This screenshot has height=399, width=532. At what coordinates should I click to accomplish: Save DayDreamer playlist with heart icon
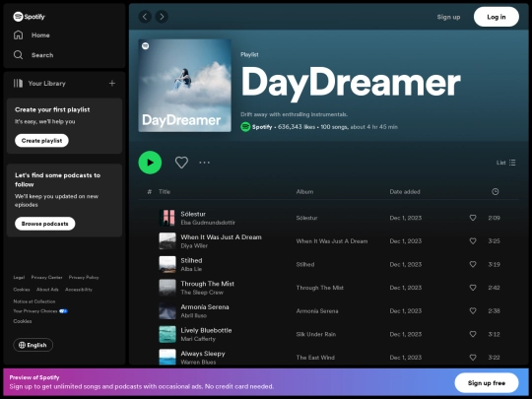click(x=181, y=163)
